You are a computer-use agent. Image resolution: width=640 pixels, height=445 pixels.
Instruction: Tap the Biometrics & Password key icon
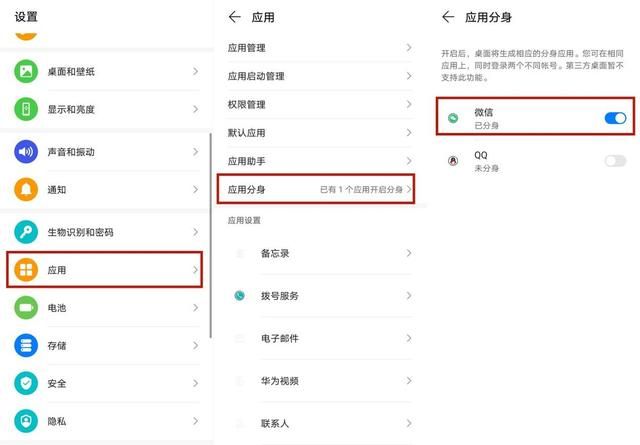(26, 232)
